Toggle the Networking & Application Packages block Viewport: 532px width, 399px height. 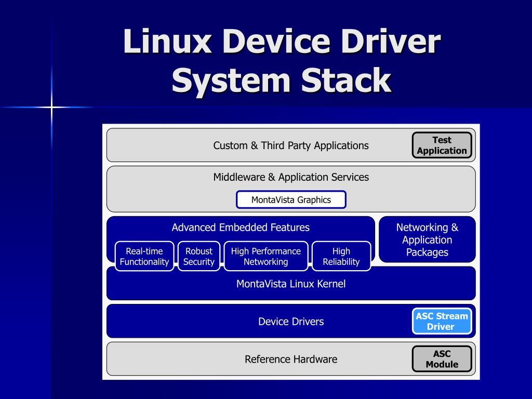click(x=427, y=240)
